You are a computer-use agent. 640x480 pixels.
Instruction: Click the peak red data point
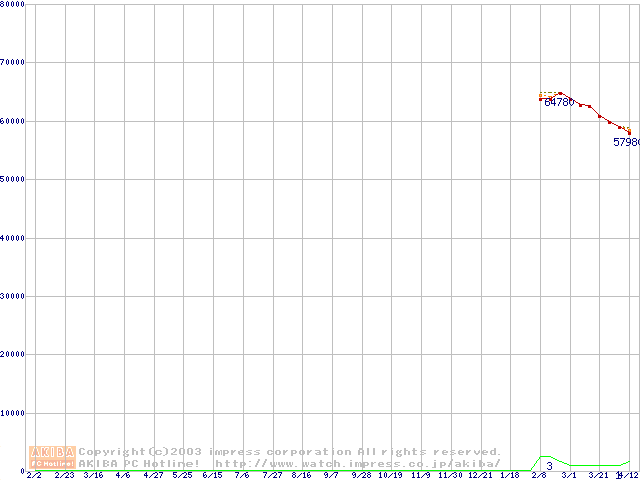(560, 93)
